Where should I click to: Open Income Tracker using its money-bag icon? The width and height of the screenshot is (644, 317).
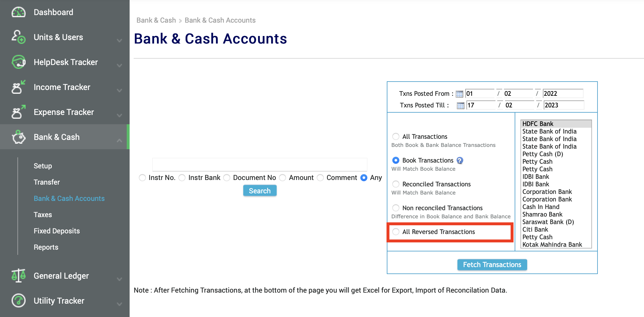[18, 87]
